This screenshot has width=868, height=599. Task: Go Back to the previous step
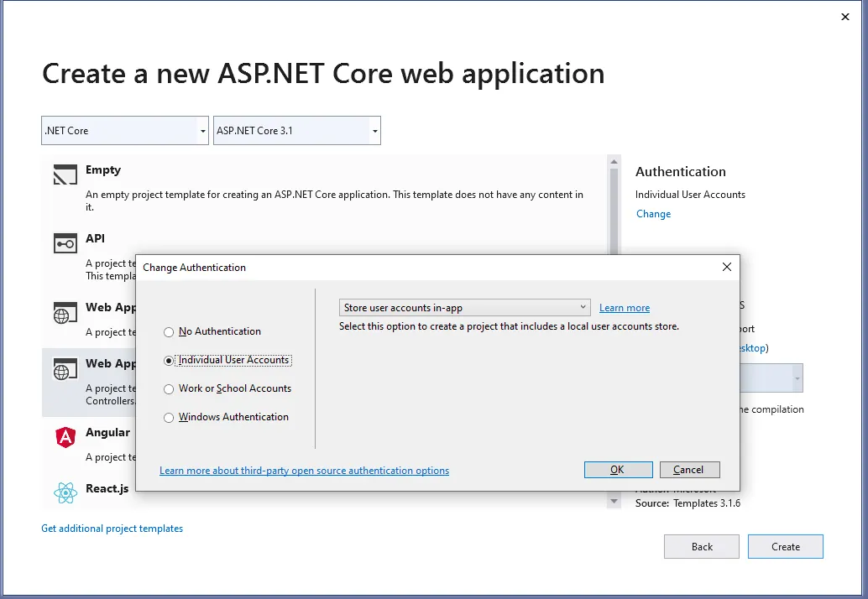click(x=701, y=546)
